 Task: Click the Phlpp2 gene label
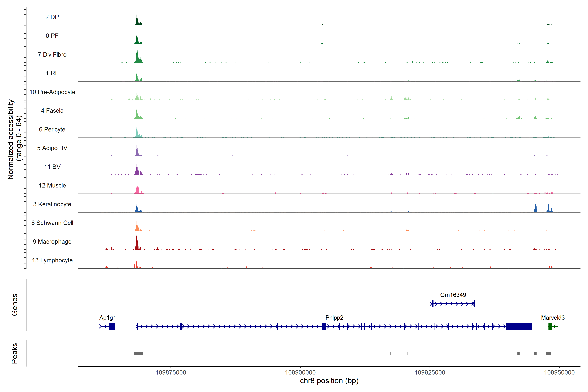[334, 318]
